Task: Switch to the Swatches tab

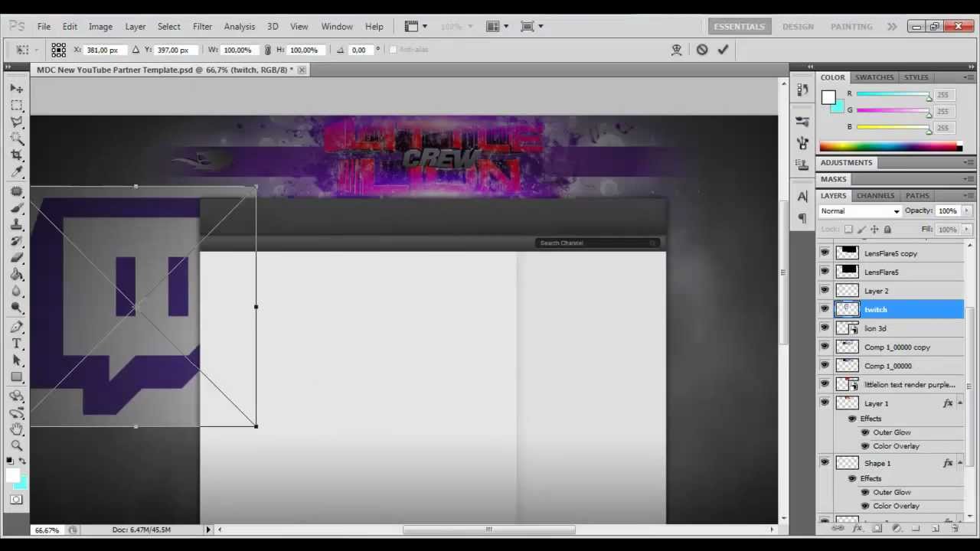Action: (874, 77)
